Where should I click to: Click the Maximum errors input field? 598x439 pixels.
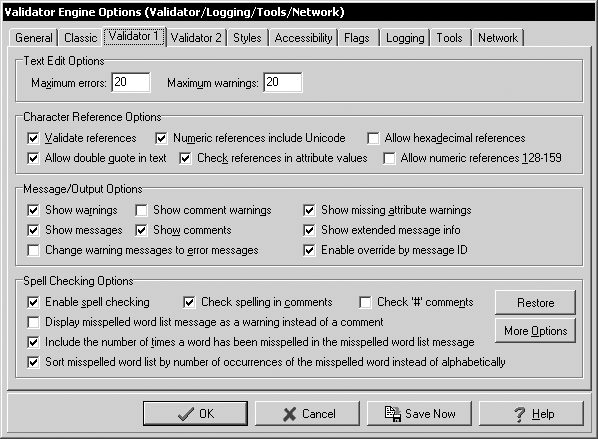(x=131, y=82)
